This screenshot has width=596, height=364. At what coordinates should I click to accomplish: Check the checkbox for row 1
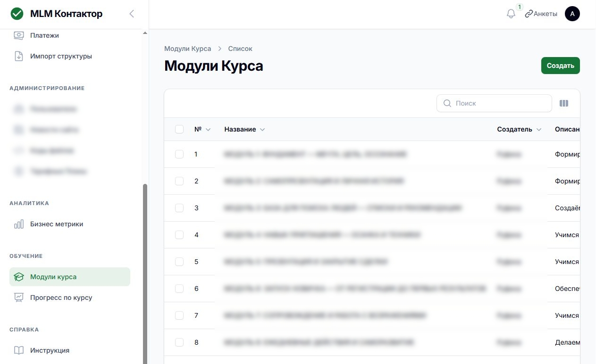pos(179,154)
